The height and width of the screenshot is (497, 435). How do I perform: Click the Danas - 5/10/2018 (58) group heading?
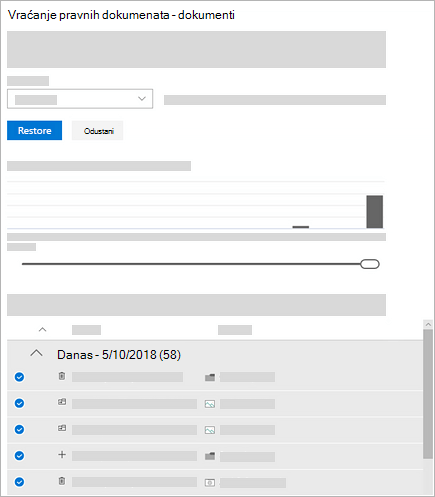pyautogui.click(x=119, y=355)
